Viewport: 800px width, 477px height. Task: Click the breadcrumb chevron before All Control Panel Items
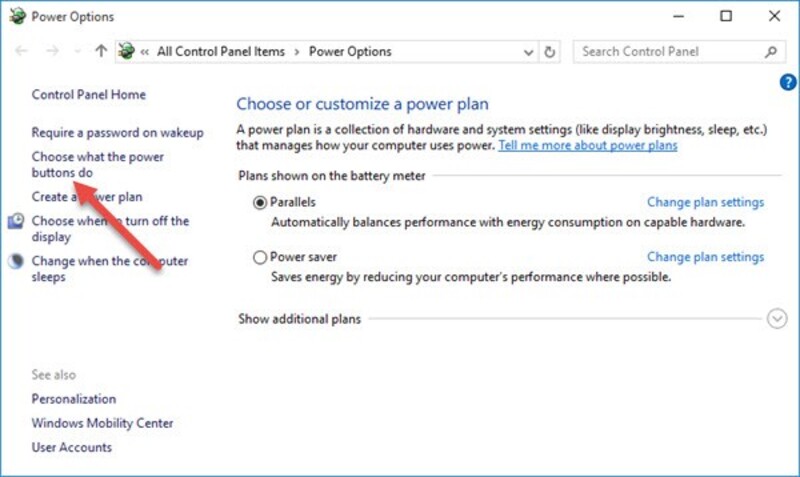coord(145,52)
